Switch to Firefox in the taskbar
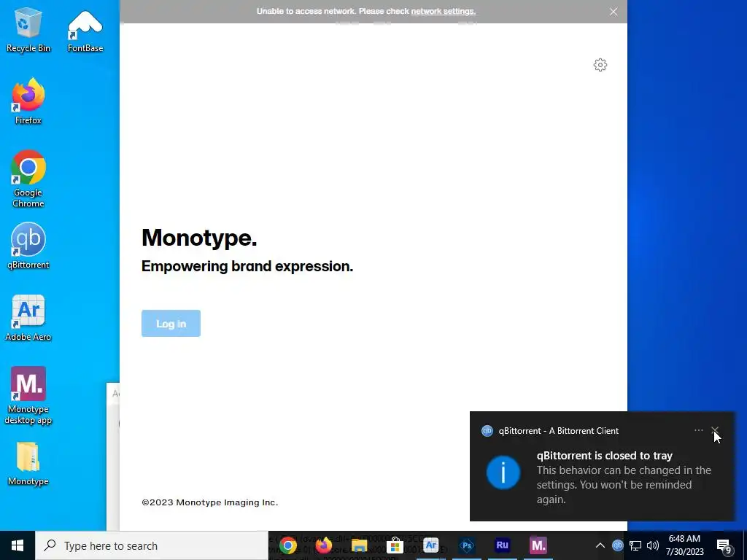747x560 pixels. 324,545
